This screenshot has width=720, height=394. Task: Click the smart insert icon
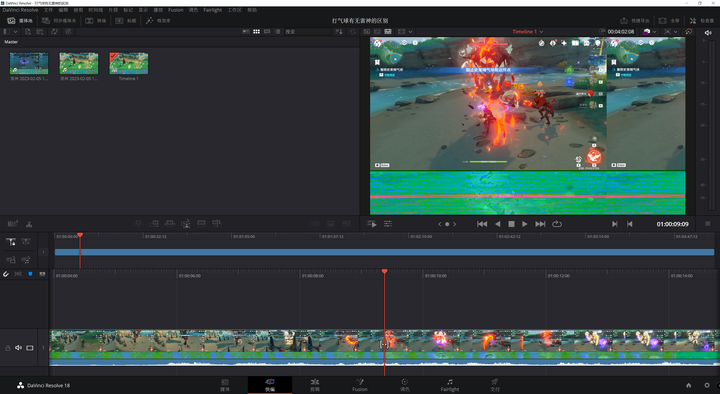(x=138, y=224)
